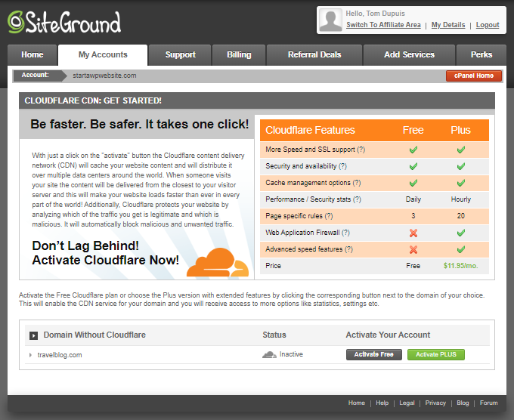Click the Hello, Tom Dupuis greeting

click(x=376, y=14)
